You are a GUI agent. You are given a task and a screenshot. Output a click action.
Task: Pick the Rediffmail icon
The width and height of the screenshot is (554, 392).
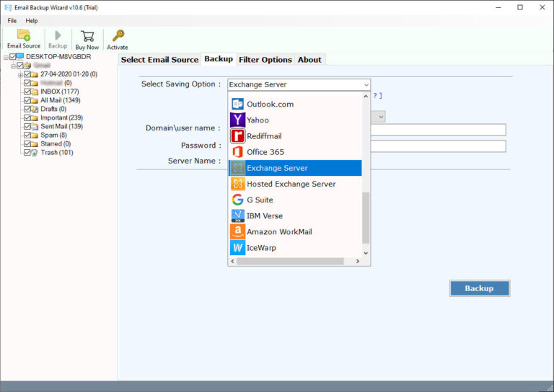pos(237,136)
